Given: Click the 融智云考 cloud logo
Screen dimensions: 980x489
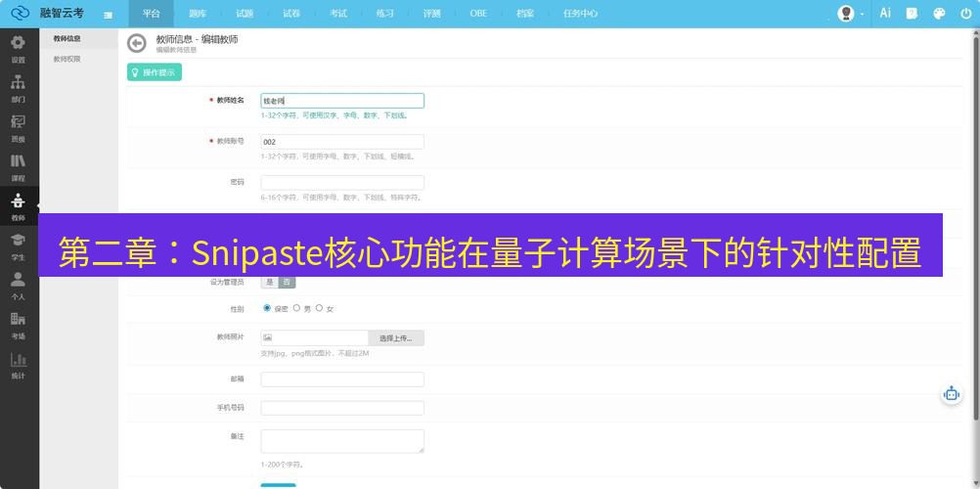Looking at the screenshot, I should (20, 13).
